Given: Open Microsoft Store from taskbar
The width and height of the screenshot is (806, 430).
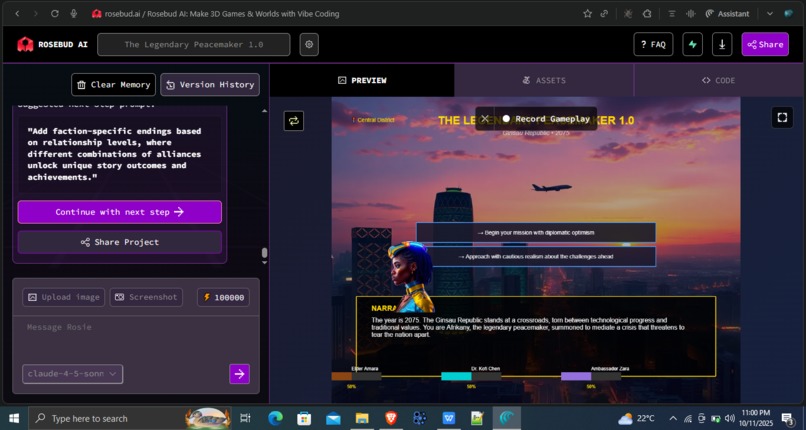Looking at the screenshot, I should tap(304, 418).
